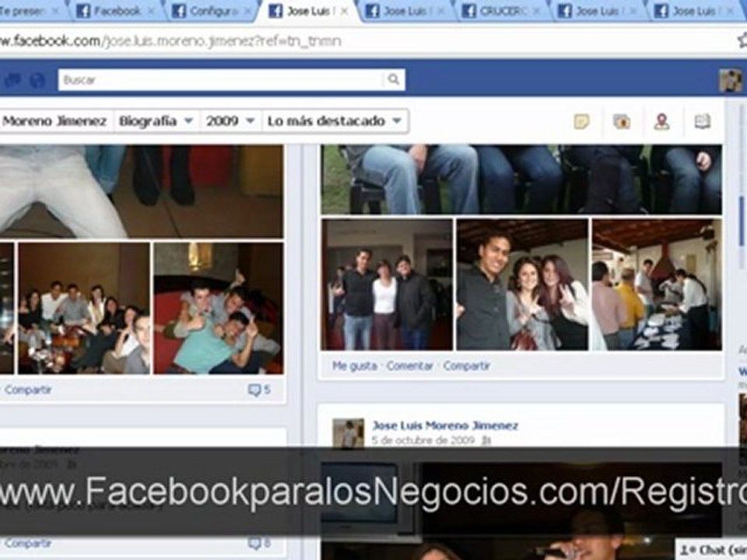
Task: Switch to the Configura browser tab
Action: click(212, 10)
